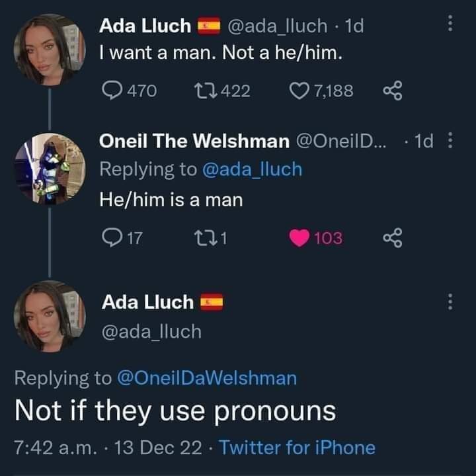Open more options on the top tweet
The image size is (476, 476).
pos(450,24)
